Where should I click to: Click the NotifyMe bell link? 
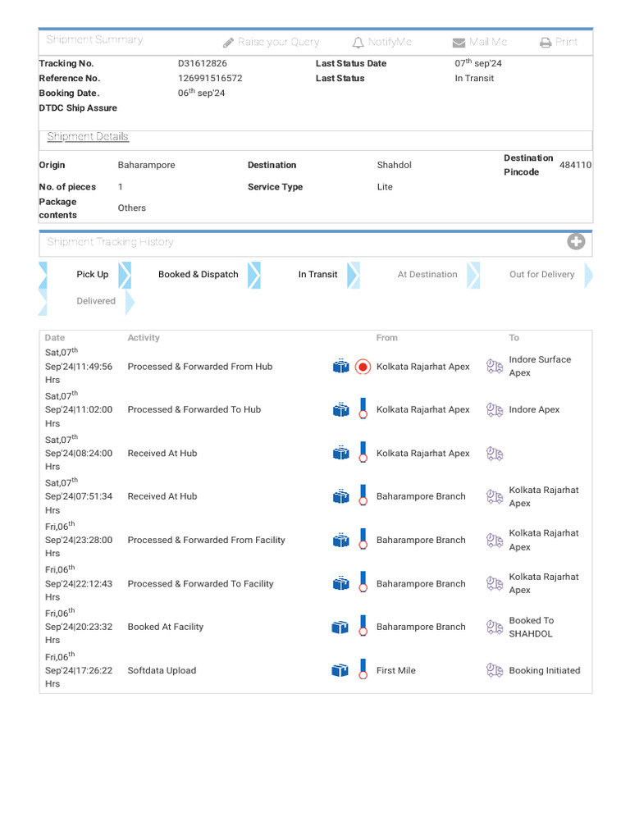click(382, 42)
